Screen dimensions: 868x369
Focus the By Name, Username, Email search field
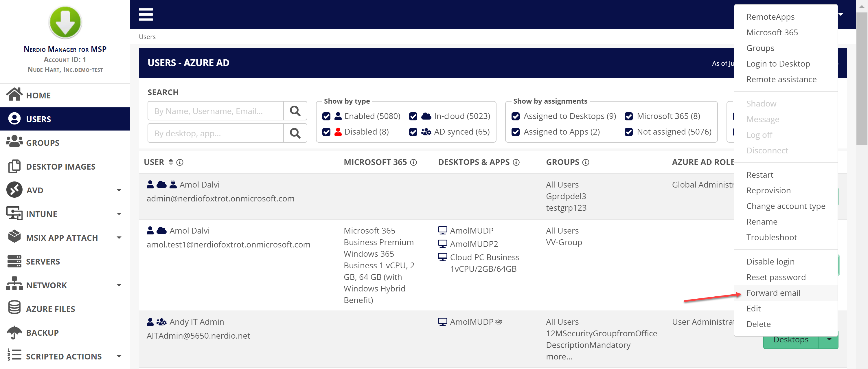(x=216, y=111)
